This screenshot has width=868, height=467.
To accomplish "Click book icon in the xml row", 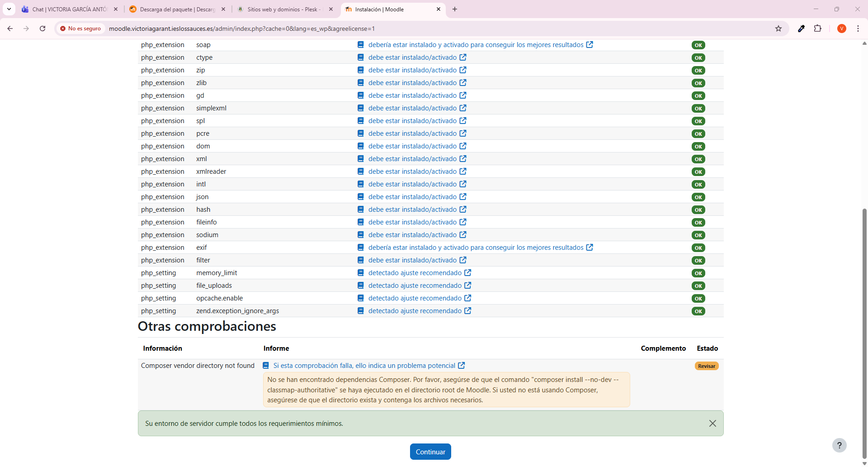I will click(x=361, y=159).
